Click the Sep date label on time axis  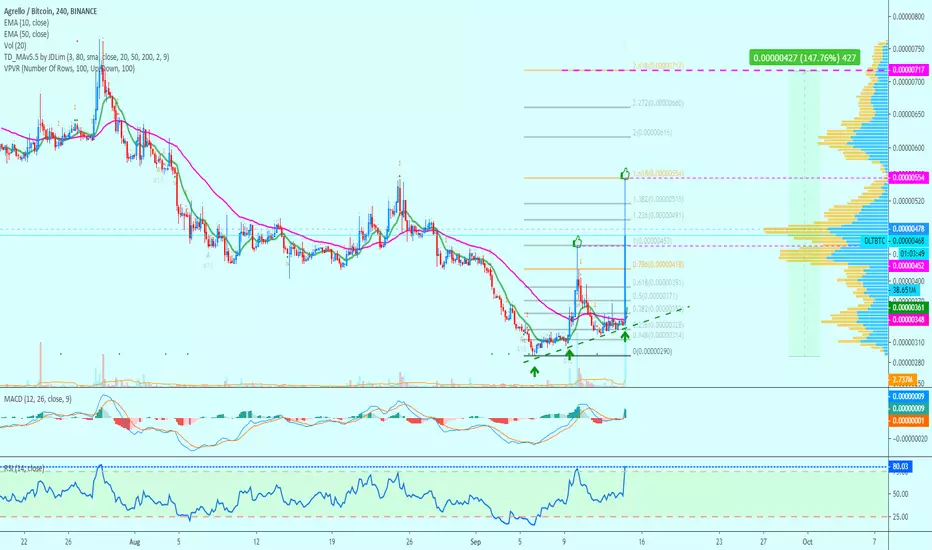click(475, 542)
